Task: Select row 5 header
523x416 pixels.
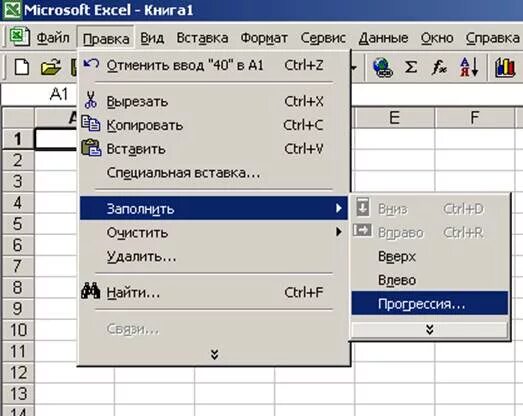Action: [18, 224]
